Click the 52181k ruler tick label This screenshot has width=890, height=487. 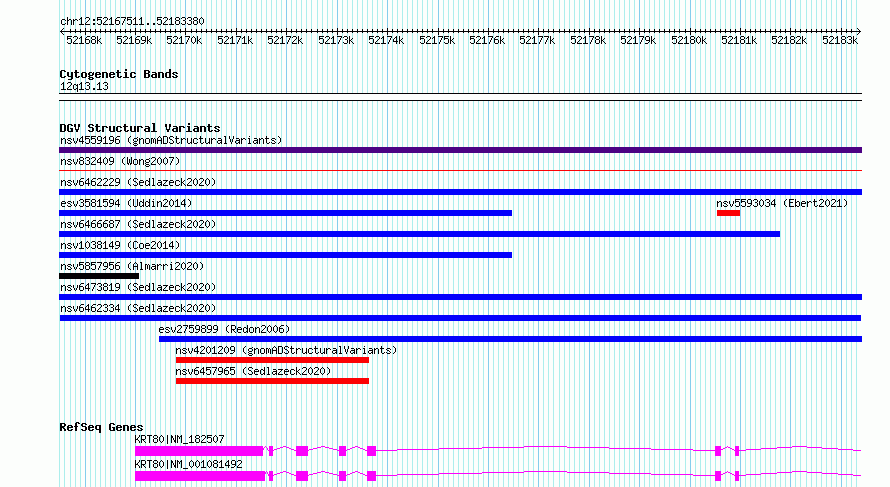point(739,40)
